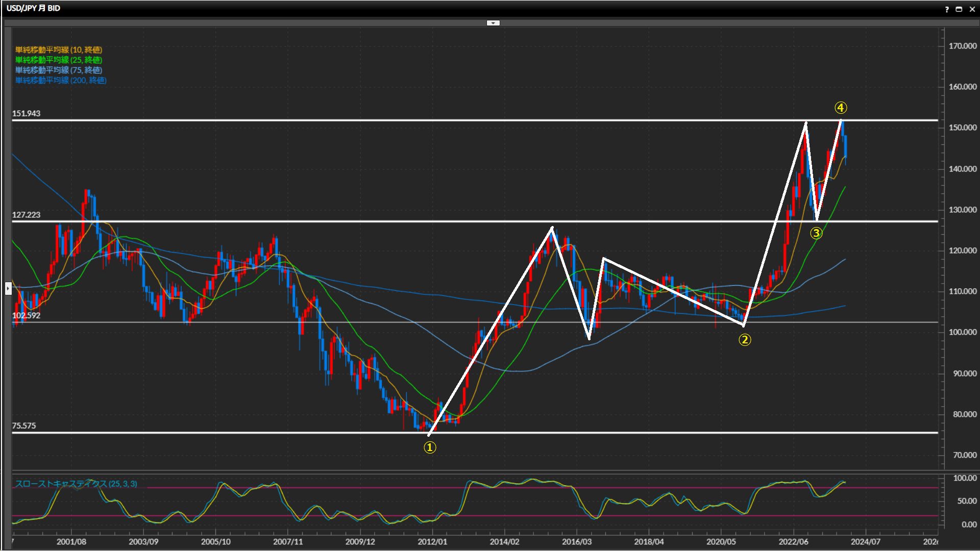Screen dimensions: 980x551
Task: Select the 25-period moving average label
Action: [59, 60]
